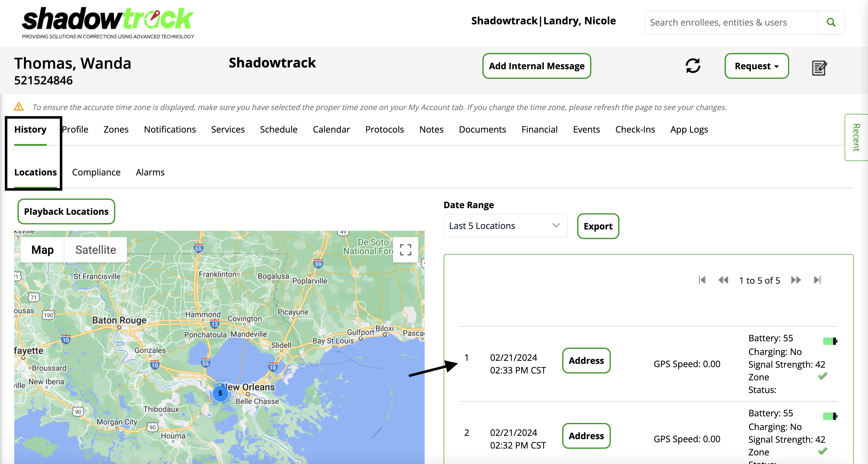Image resolution: width=868 pixels, height=464 pixels.
Task: Jump to last page of locations
Action: (x=817, y=280)
